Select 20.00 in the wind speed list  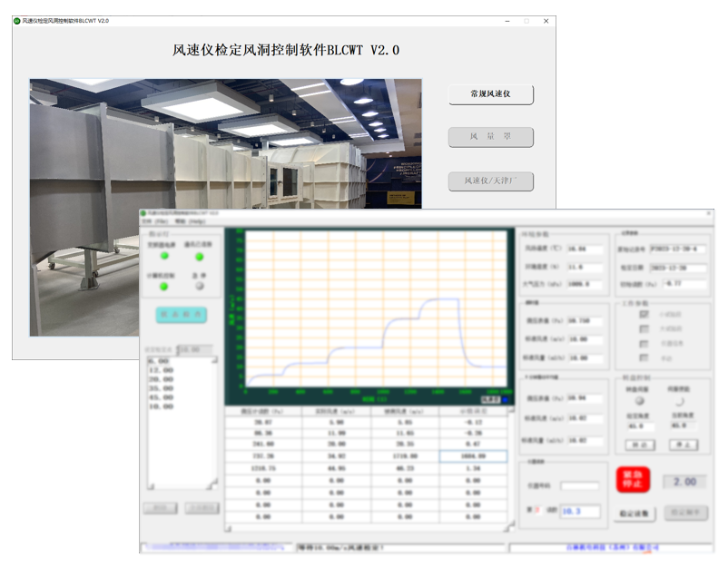pos(160,377)
